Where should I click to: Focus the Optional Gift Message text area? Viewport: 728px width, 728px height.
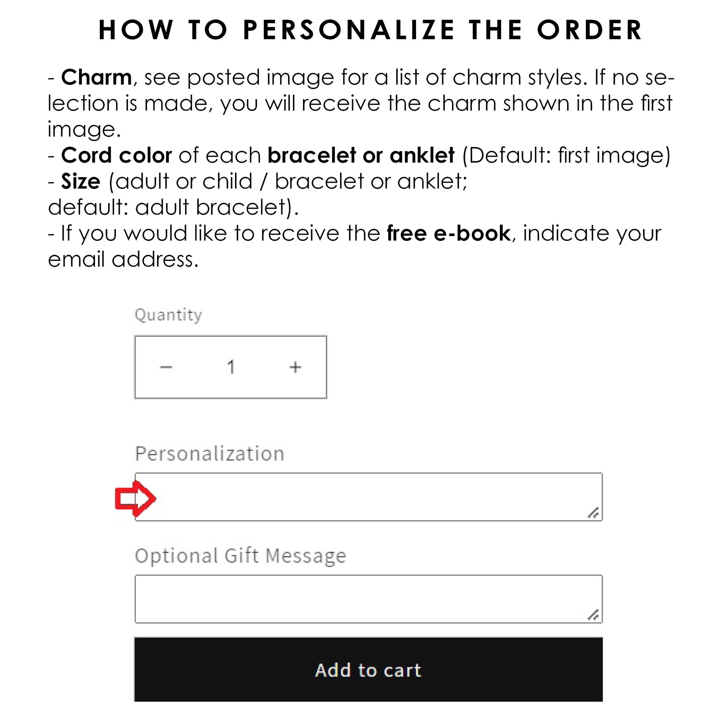[368, 599]
